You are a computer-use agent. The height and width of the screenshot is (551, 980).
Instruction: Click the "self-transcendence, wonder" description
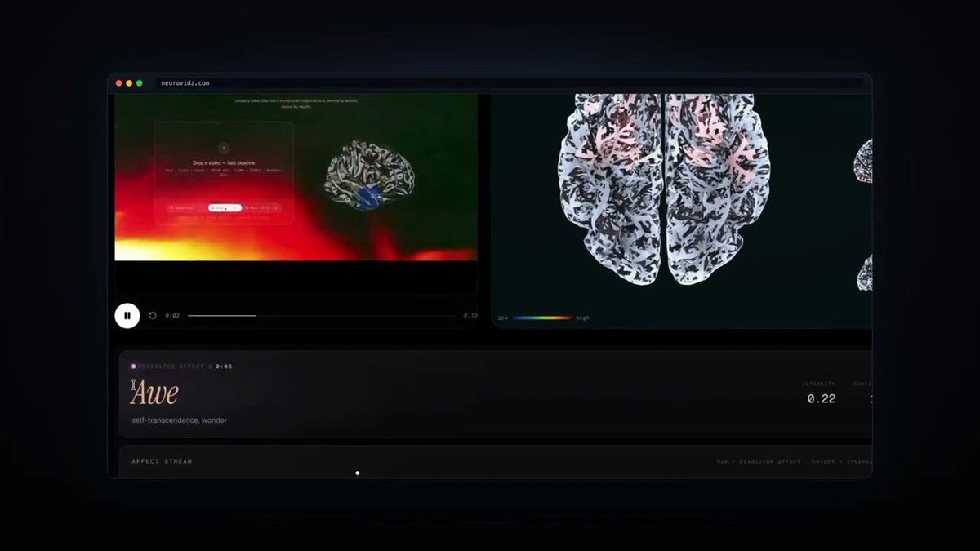click(x=179, y=420)
